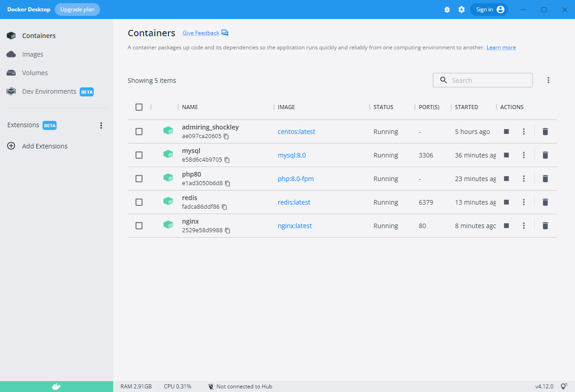Screen dimensions: 575x392
Task: Select the admiring_shockley container checkbox
Action: coord(139,132)
